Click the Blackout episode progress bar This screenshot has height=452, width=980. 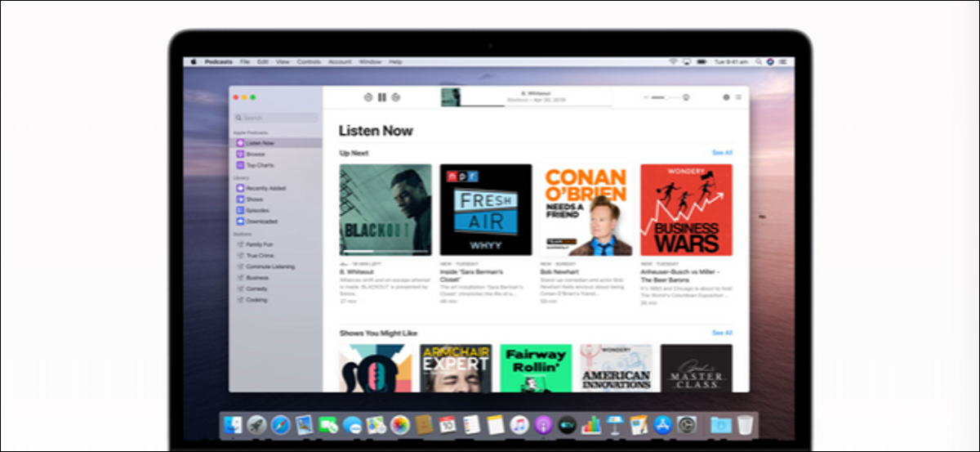[x=385, y=252]
